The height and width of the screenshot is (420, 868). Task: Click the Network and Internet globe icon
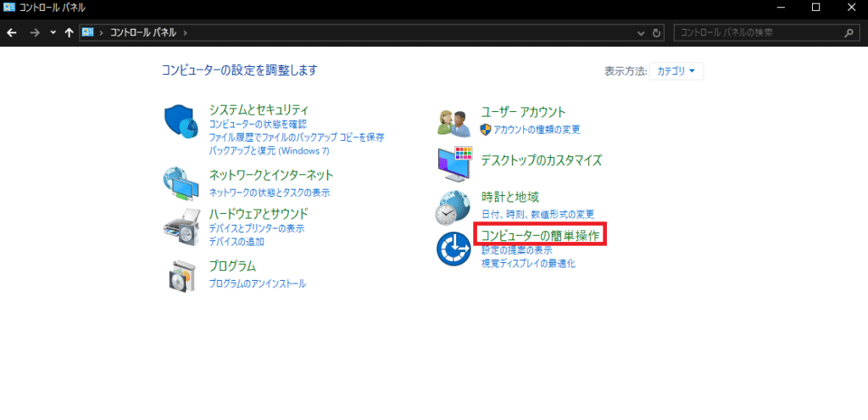click(x=181, y=183)
